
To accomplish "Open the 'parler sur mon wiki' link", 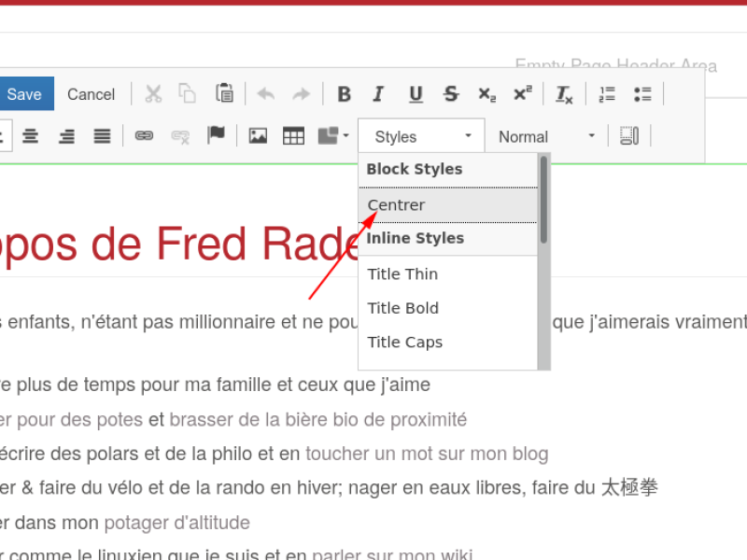I will pos(392,554).
